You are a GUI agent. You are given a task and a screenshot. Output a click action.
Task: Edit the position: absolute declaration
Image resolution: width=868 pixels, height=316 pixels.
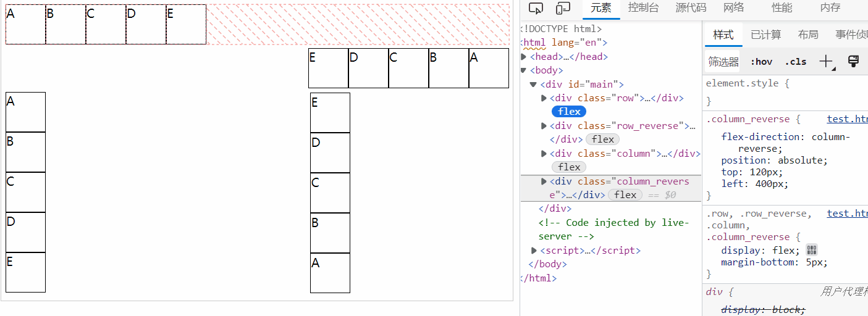point(774,160)
